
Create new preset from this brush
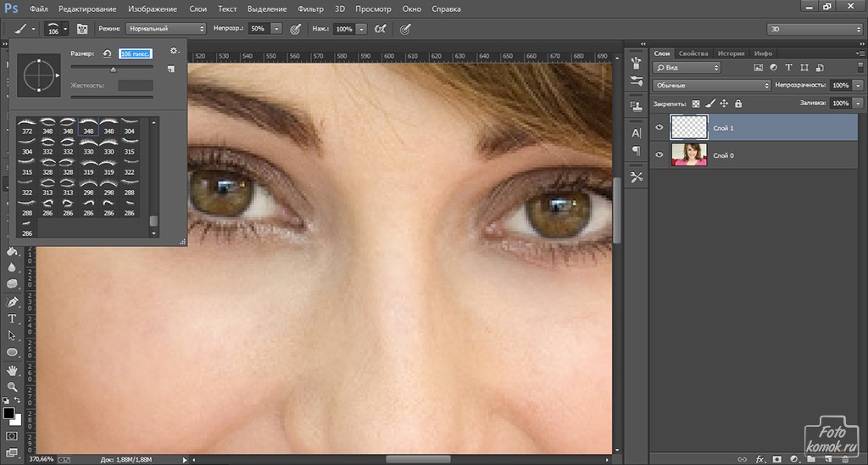[x=171, y=70]
